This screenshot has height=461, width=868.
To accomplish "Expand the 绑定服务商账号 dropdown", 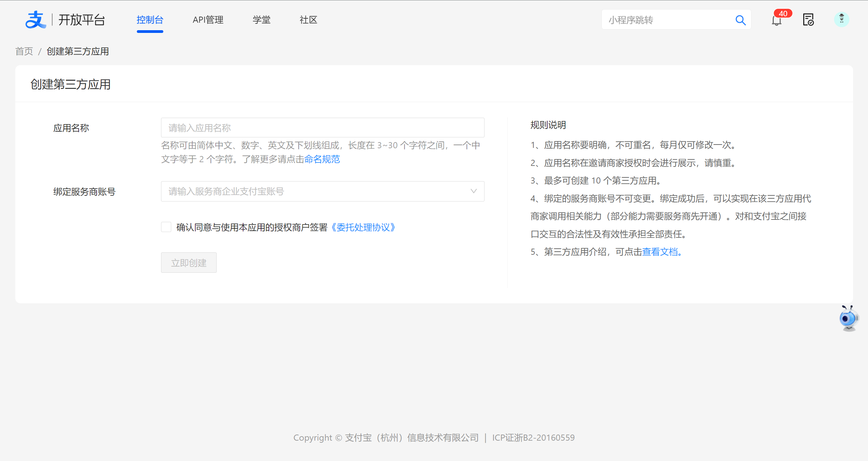I will [x=322, y=191].
